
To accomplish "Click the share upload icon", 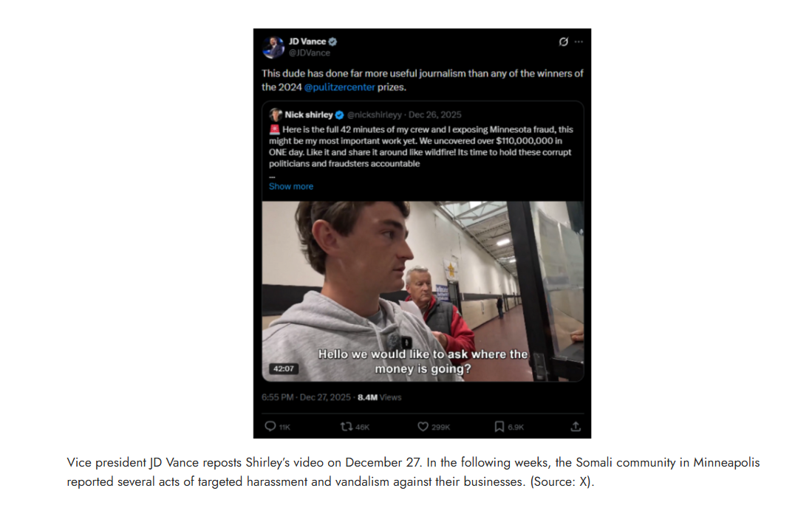I will pos(576,426).
